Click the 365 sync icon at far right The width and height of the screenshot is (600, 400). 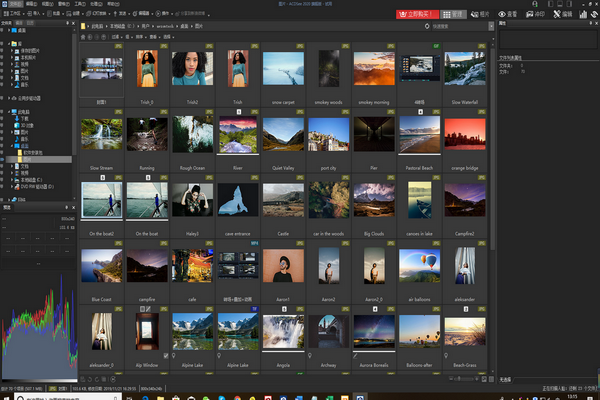click(594, 15)
